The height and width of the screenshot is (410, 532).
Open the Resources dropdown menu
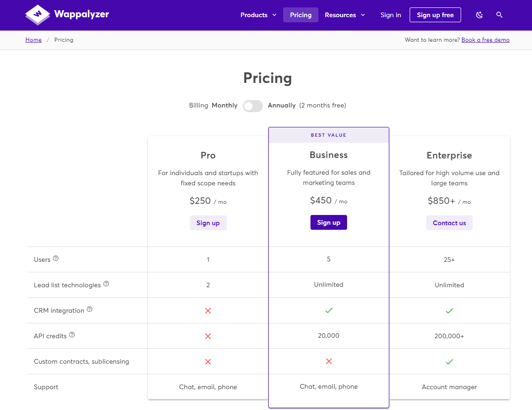coord(341,15)
